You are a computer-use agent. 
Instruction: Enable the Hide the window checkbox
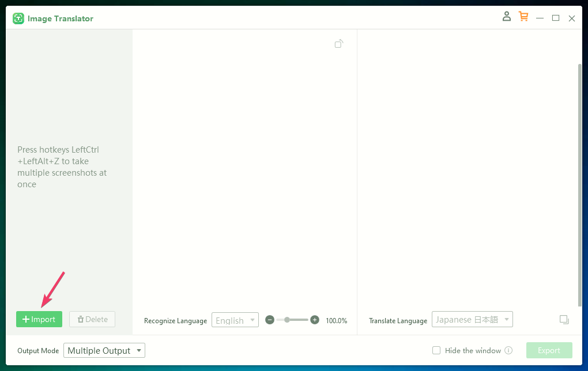436,350
